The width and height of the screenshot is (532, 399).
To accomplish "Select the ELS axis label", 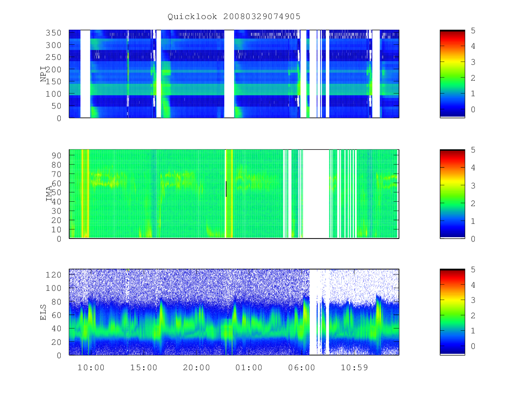I will pos(44,312).
